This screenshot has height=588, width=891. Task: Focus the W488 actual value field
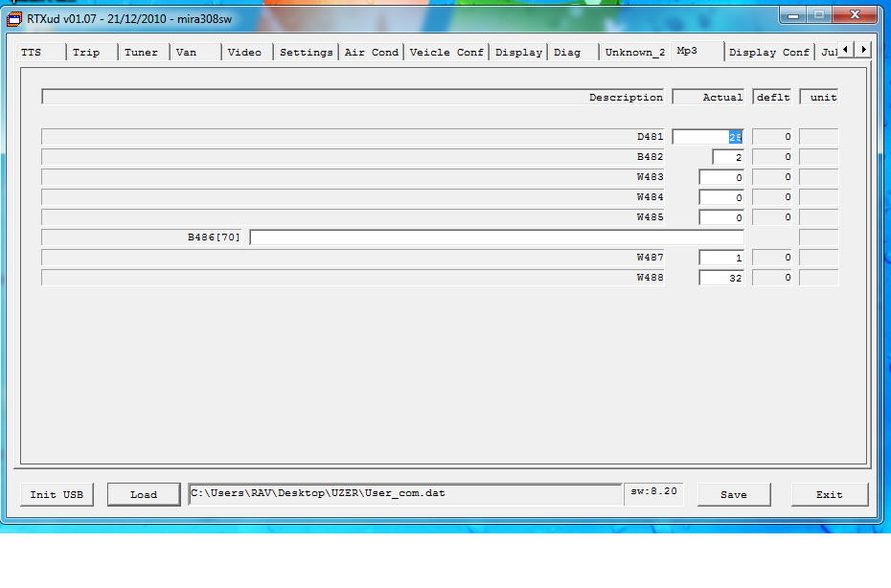[x=720, y=278]
